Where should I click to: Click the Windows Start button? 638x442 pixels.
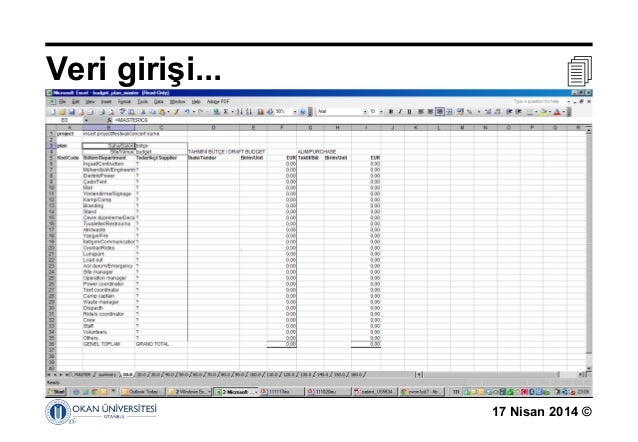[x=57, y=392]
